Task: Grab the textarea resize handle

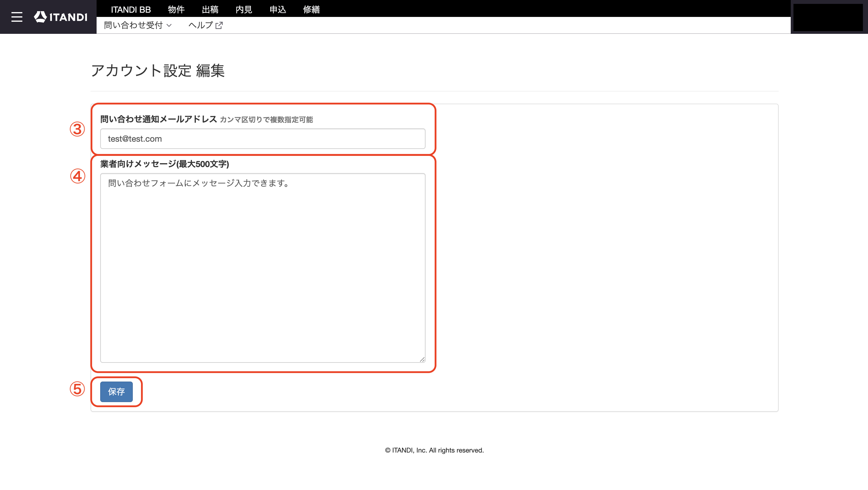Action: 422,359
